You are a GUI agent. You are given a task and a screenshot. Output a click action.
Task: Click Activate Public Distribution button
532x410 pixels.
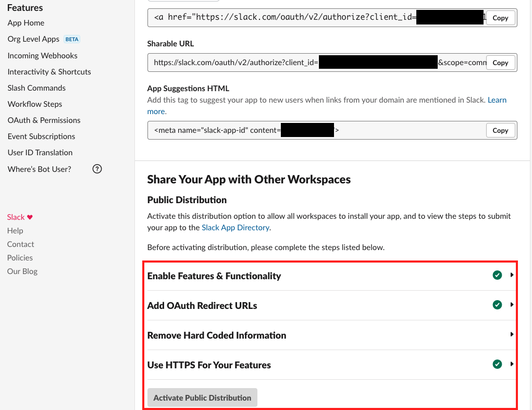click(x=202, y=397)
